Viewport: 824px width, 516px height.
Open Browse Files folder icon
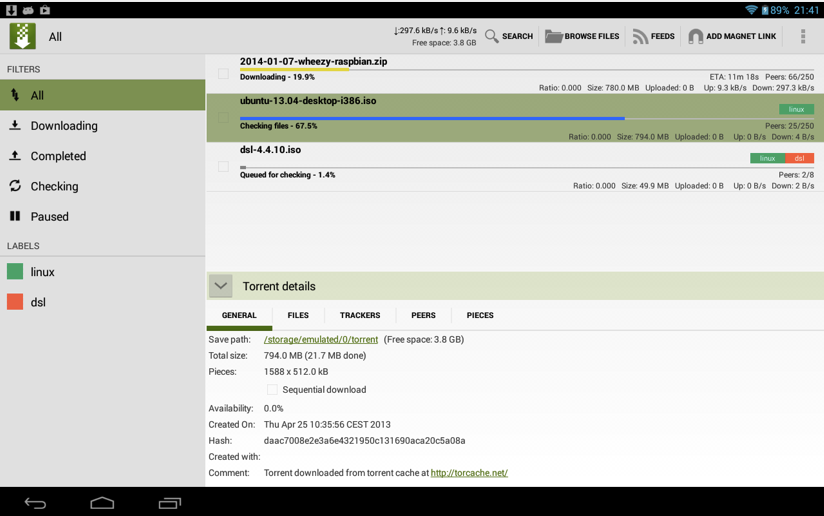point(553,37)
